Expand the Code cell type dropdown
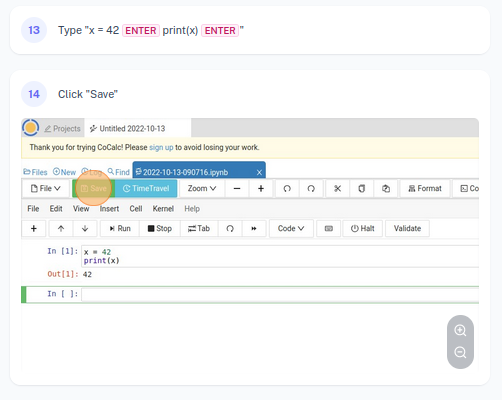The height and width of the screenshot is (400, 502). pos(291,228)
